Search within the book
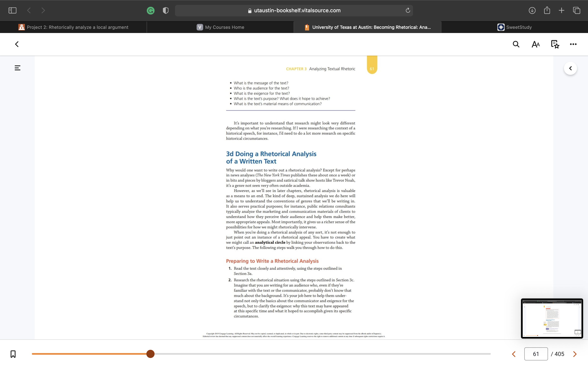 point(516,44)
